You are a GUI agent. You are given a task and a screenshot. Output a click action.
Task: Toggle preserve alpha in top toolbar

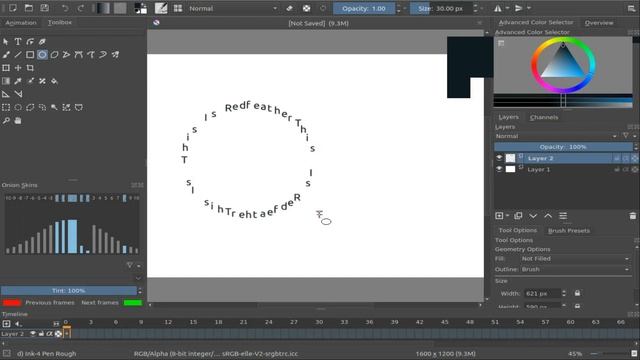307,8
